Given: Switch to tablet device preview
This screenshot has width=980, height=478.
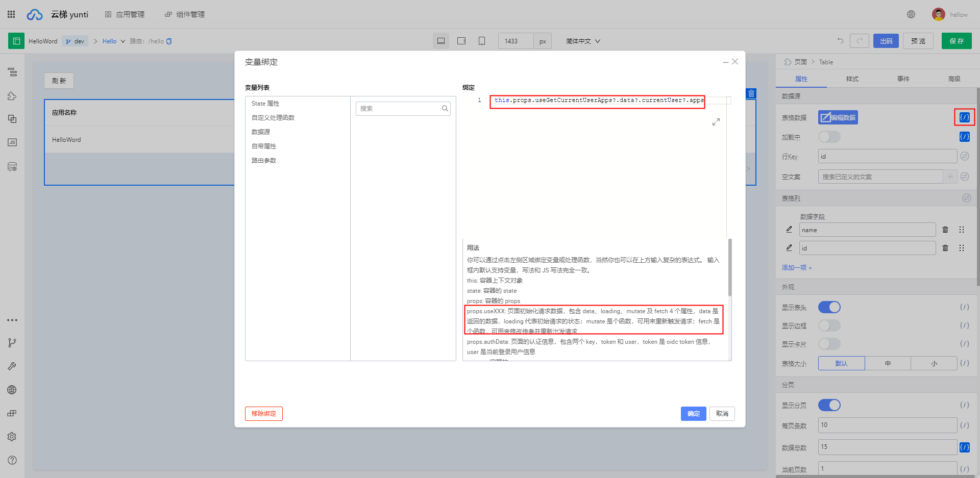Looking at the screenshot, I should [461, 41].
